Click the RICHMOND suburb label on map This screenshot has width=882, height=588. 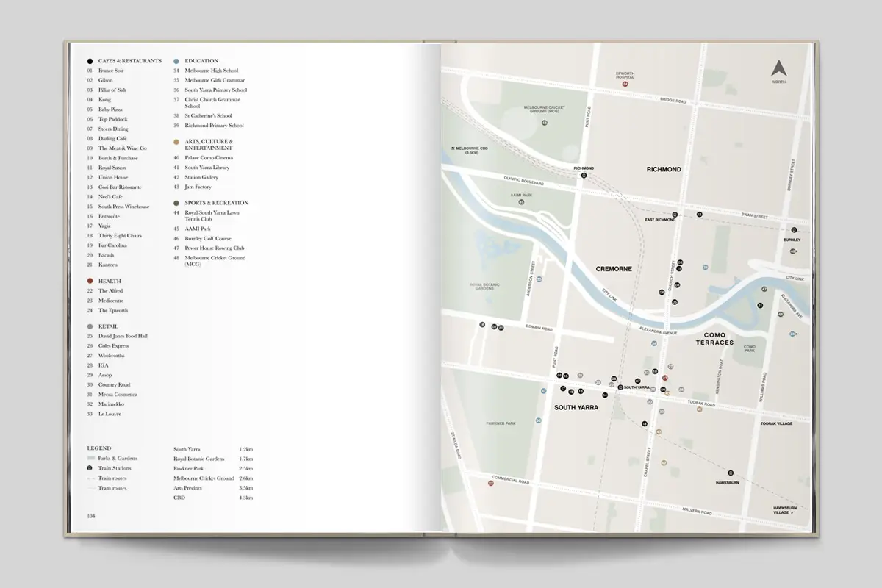click(x=664, y=169)
